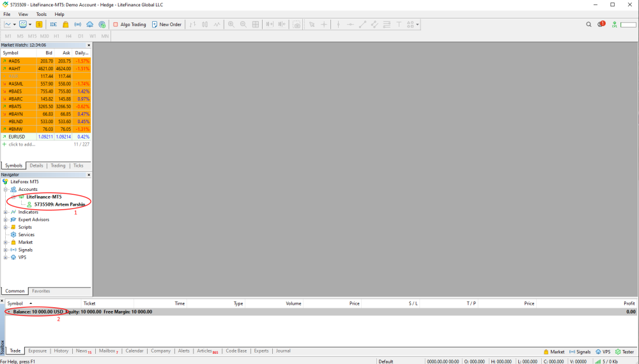639x364 pixels.
Task: Select Services in Navigator
Action: click(x=26, y=235)
